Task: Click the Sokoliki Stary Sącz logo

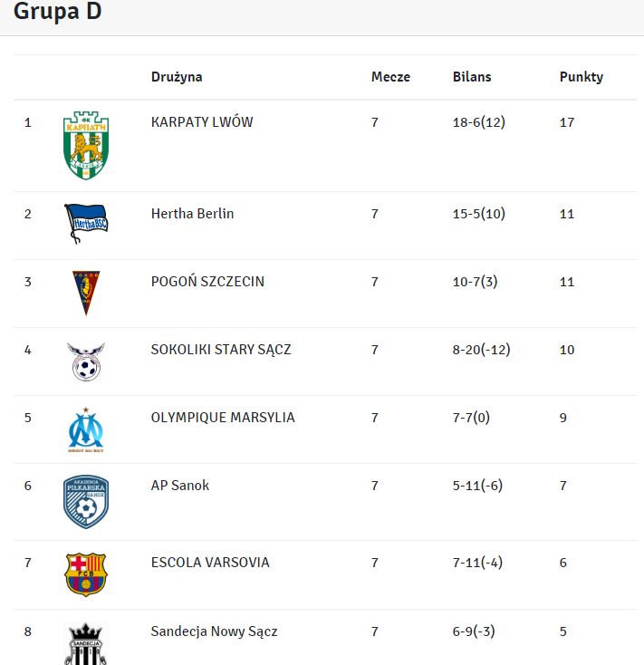Action: point(86,361)
